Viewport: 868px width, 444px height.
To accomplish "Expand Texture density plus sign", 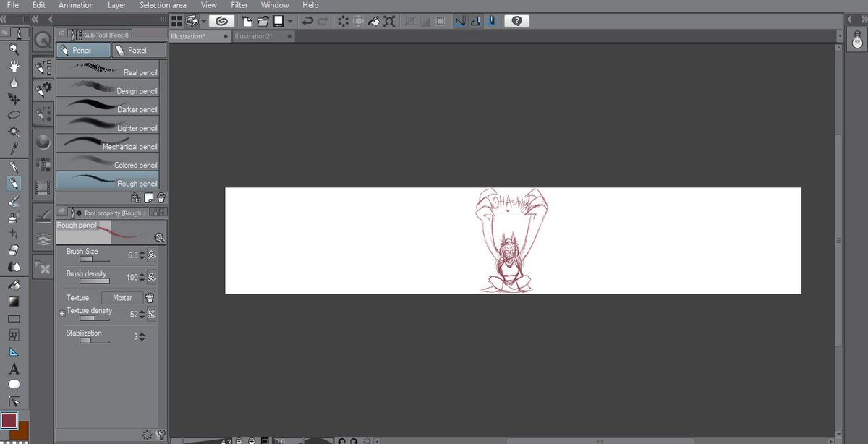I will tap(62, 314).
